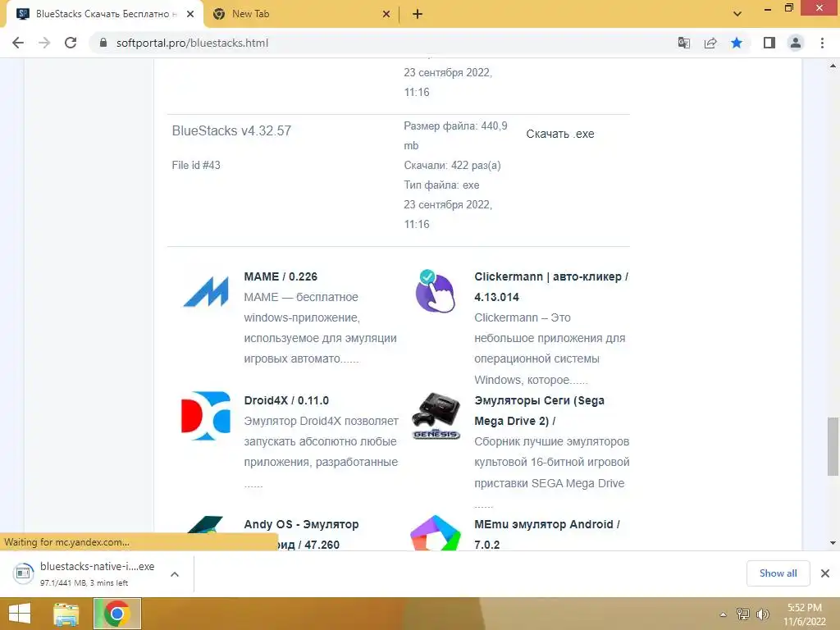Click the File id #43 text
The width and height of the screenshot is (840, 630).
196,165
